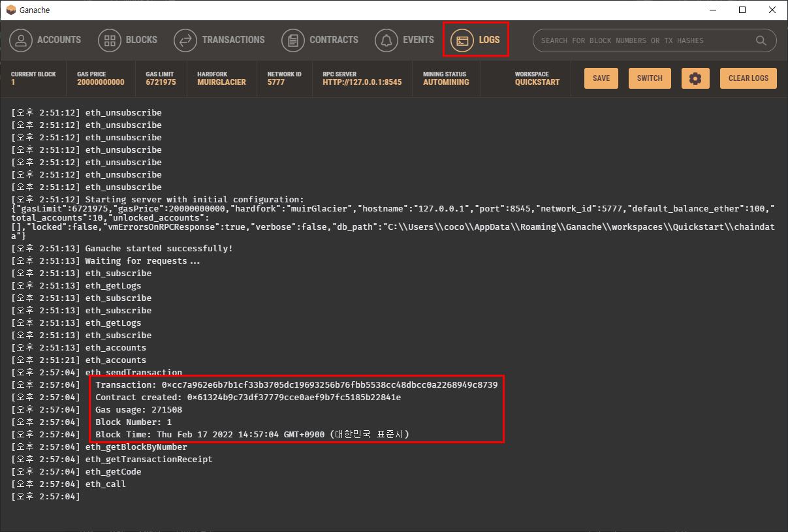
Task: Click the search magnifier icon
Action: pos(761,40)
